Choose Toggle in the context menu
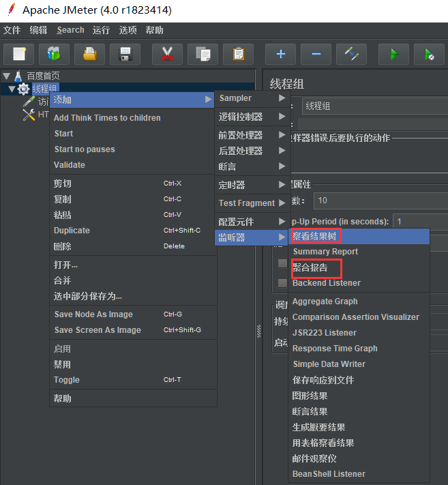The width and height of the screenshot is (448, 485). pos(133,380)
